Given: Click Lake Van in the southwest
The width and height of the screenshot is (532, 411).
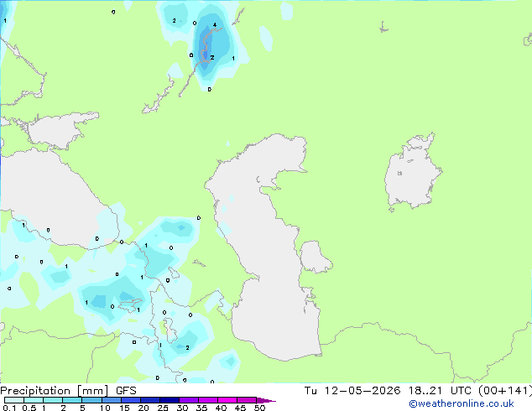Looking at the screenshot, I should point(129,304).
